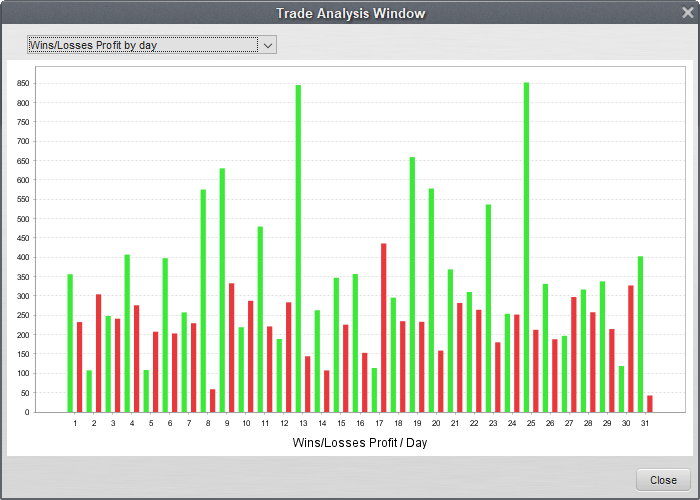Click the green wins bar for day 11
The height and width of the screenshot is (500, 700).
point(260,319)
